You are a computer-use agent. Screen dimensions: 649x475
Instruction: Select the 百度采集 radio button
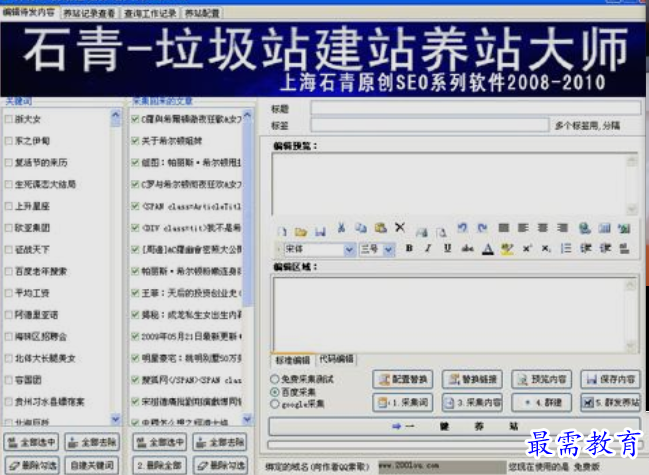pyautogui.click(x=274, y=391)
